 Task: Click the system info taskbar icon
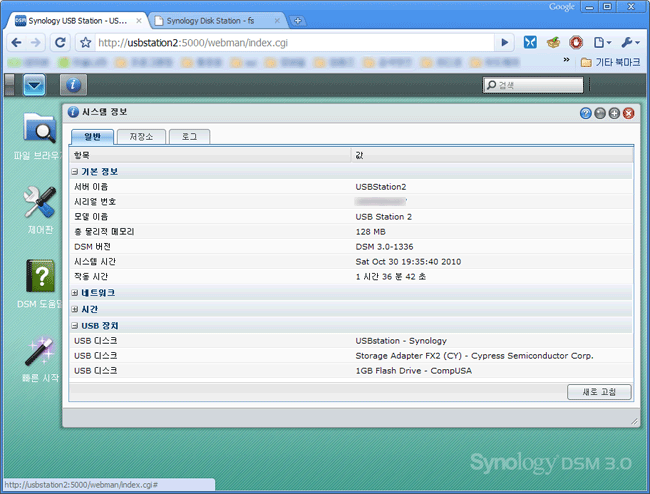click(x=73, y=85)
